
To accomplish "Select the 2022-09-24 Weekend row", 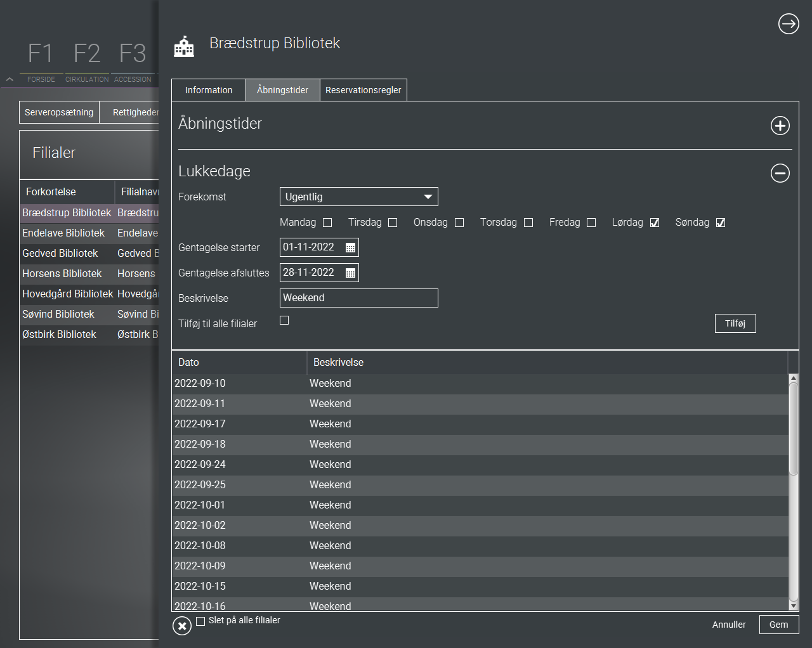I will (x=480, y=464).
